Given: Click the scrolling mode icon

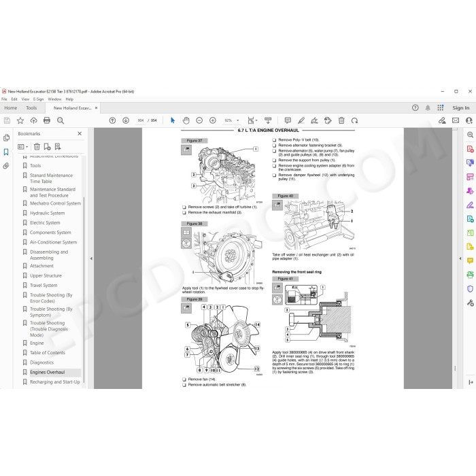Looking at the screenshot, I should [x=268, y=120].
